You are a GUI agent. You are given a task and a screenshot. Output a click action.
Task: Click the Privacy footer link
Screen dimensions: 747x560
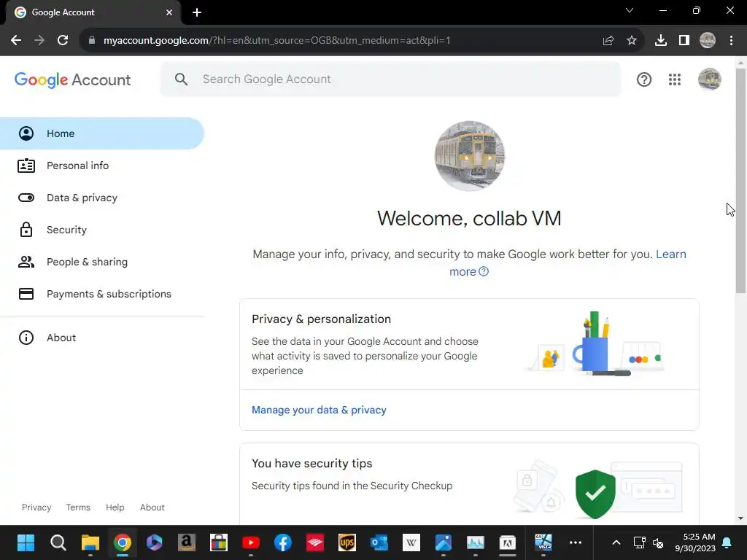(x=36, y=507)
